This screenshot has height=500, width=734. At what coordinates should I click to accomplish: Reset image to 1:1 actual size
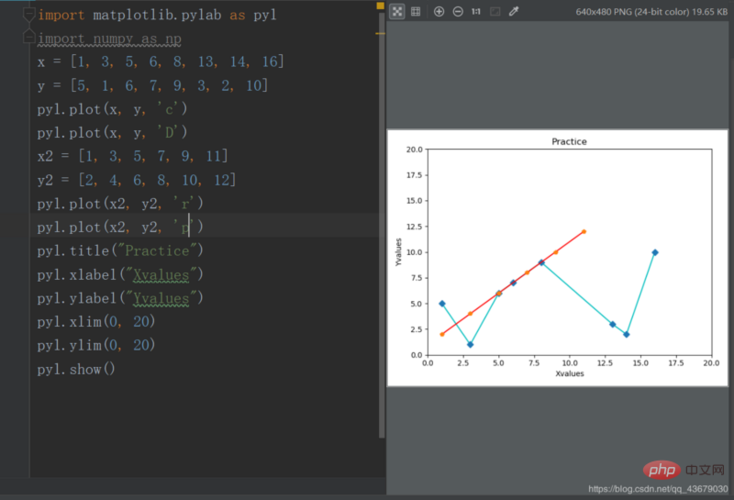476,12
